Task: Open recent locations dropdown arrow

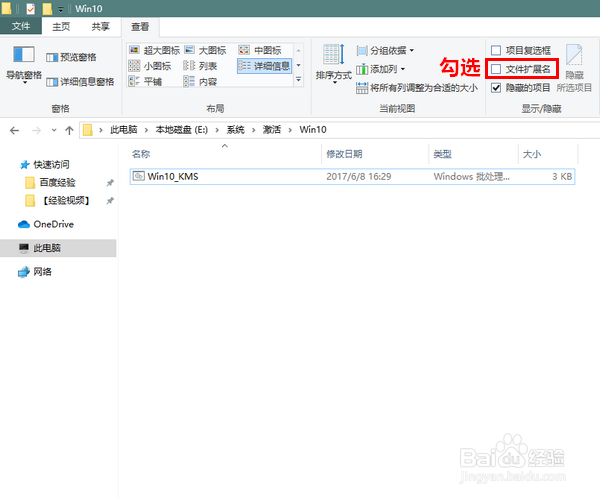Action: 54,130
